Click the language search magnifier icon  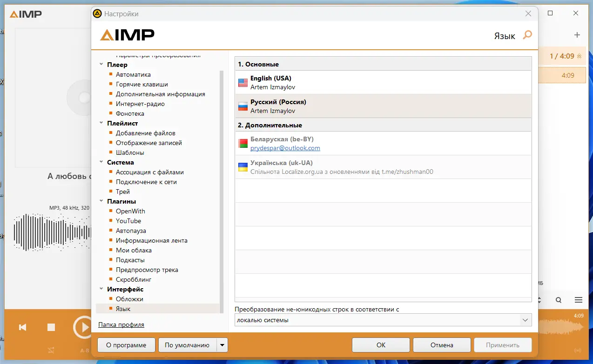(x=526, y=35)
